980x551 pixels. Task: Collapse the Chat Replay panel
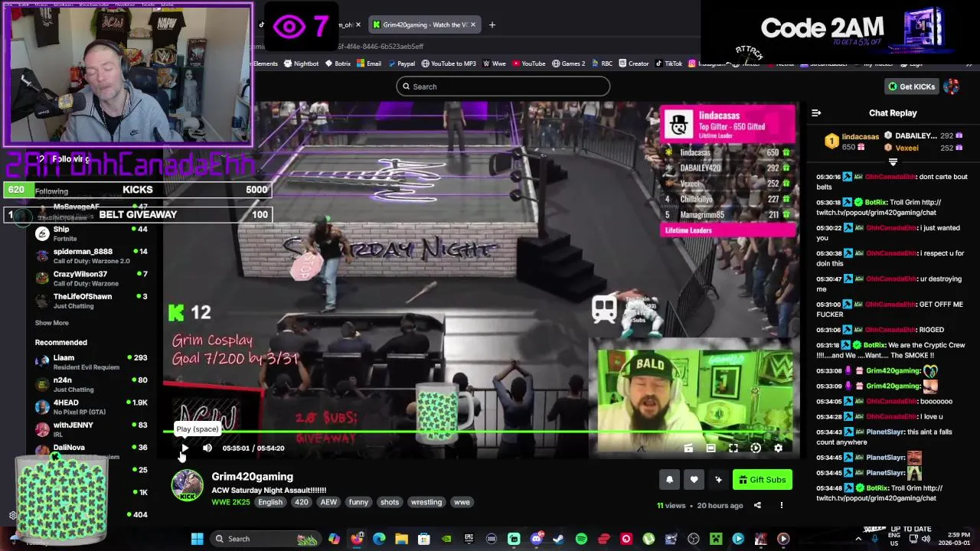point(816,113)
